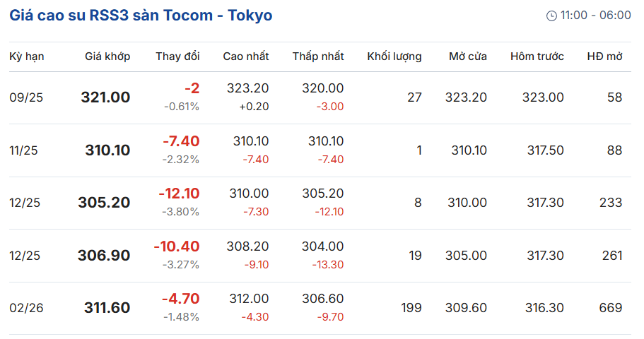Click the 11:00 - 06:00 trading hours text
644x339 pixels.
[595, 16]
